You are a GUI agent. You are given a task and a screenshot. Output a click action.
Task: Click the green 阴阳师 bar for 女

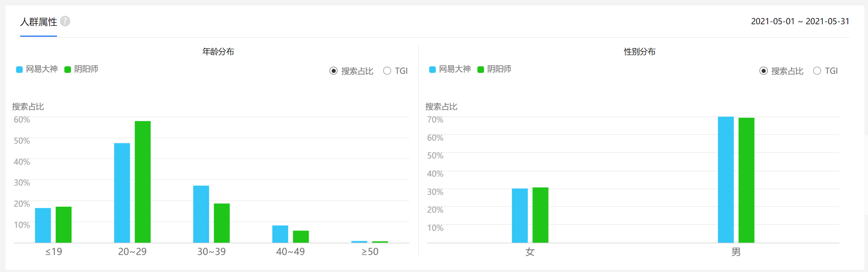541,215
